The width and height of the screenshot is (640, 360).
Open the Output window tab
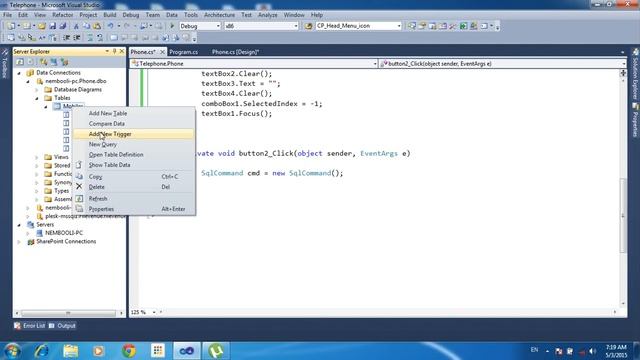click(x=62, y=326)
